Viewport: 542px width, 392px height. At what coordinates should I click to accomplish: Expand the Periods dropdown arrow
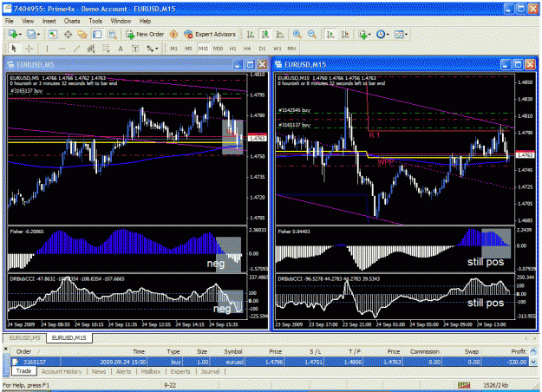click(x=388, y=34)
